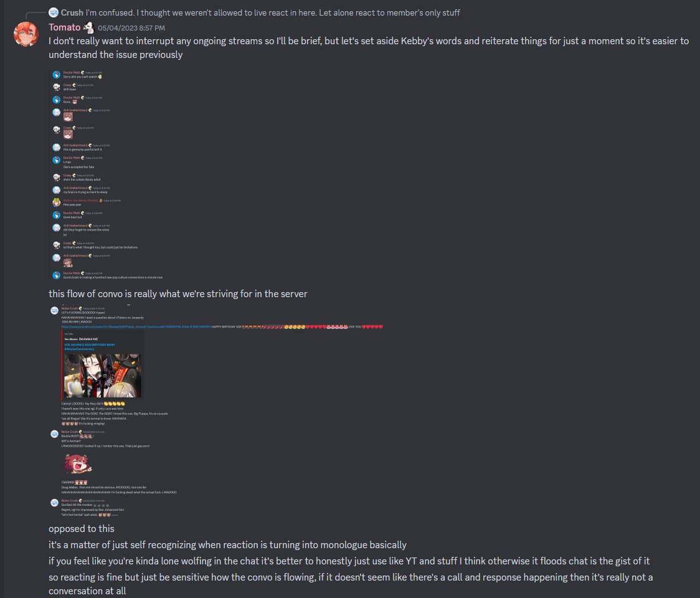Click the 05/04/2023 8:57 PM timestamp
The width and height of the screenshot is (700, 598).
pyautogui.click(x=131, y=28)
